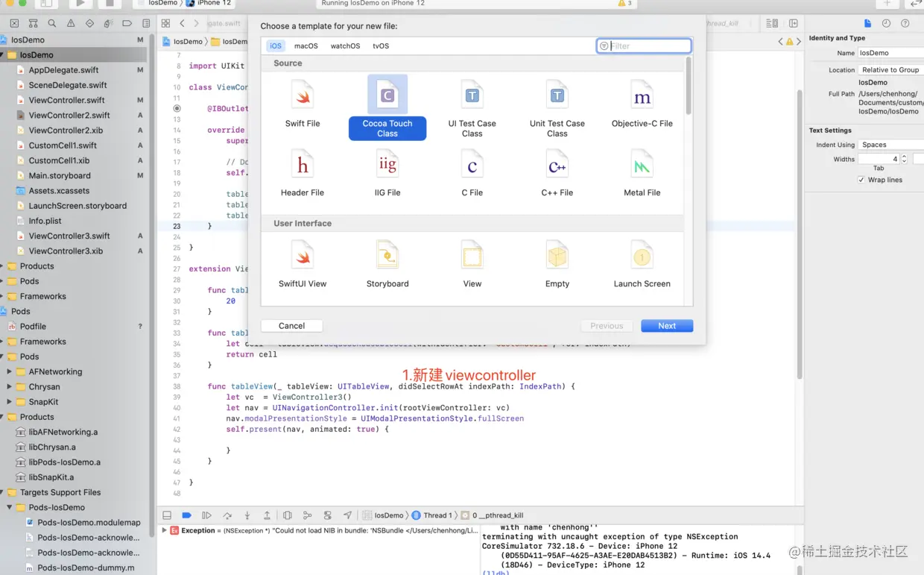Select the Metal File template

coord(642,174)
